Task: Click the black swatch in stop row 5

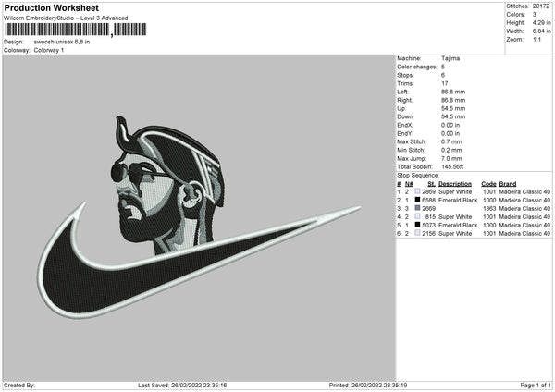Action: [x=417, y=225]
